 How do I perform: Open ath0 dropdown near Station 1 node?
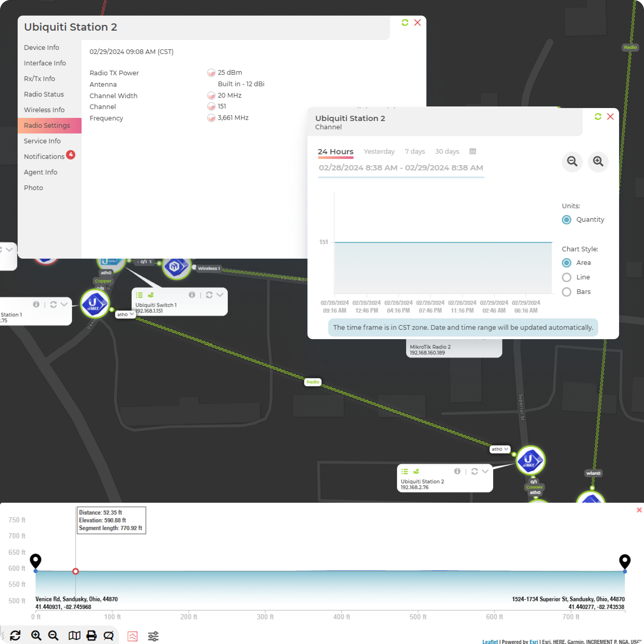click(125, 314)
